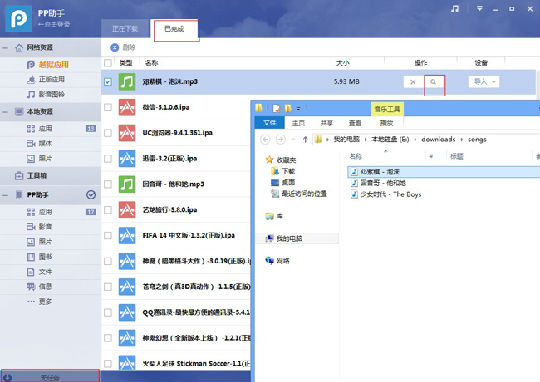Open the Explorer 共享 ribbon tab
The height and width of the screenshot is (382, 540).
tap(326, 123)
